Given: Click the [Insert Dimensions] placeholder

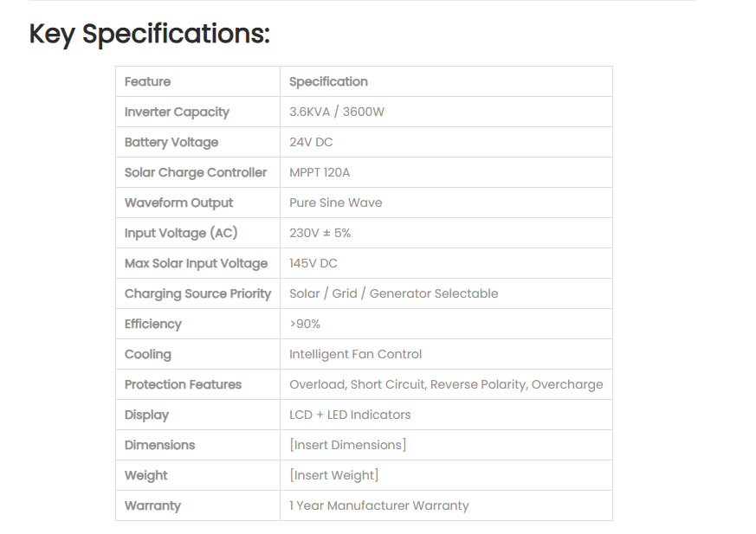Looking at the screenshot, I should (x=347, y=445).
